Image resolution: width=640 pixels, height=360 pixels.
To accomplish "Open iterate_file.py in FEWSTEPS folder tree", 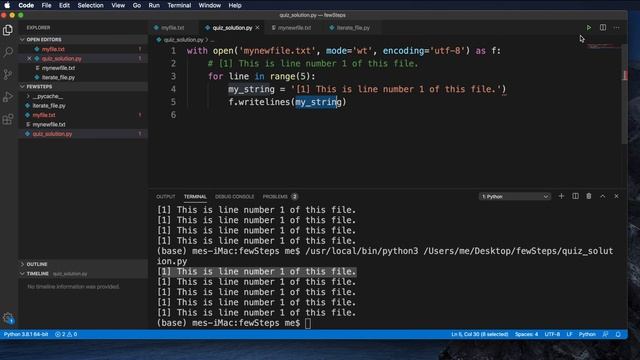I will tap(49, 106).
